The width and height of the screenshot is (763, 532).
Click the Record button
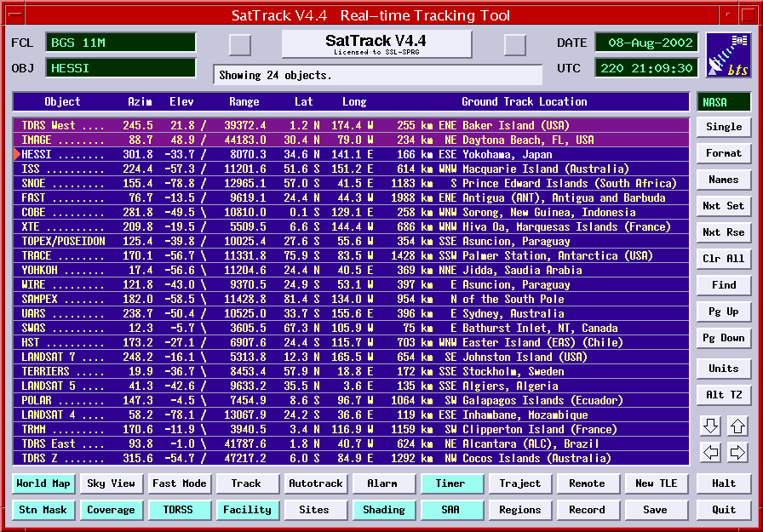[588, 510]
